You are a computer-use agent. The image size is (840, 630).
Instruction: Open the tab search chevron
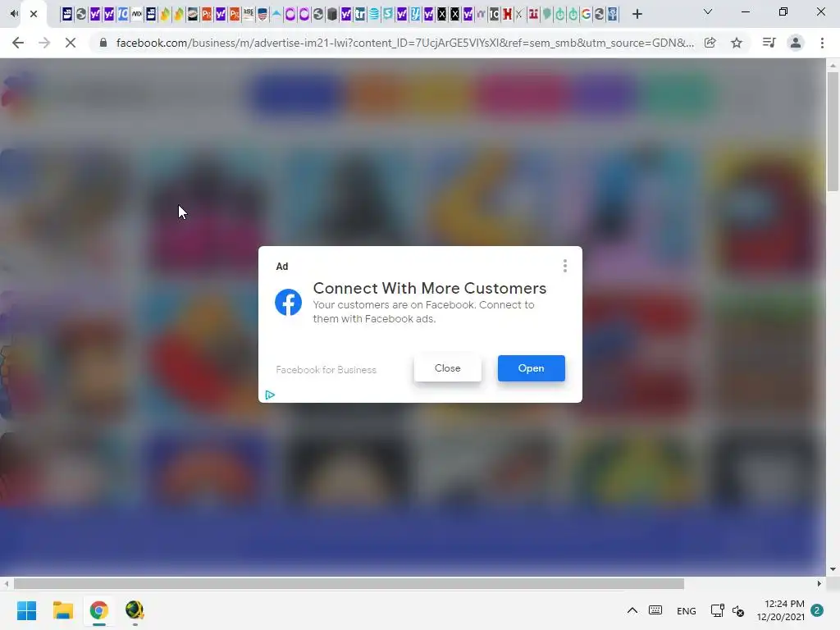tap(708, 11)
